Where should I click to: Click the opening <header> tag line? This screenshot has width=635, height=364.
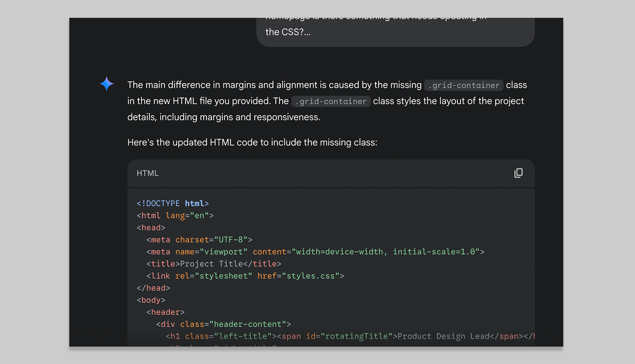coord(165,312)
